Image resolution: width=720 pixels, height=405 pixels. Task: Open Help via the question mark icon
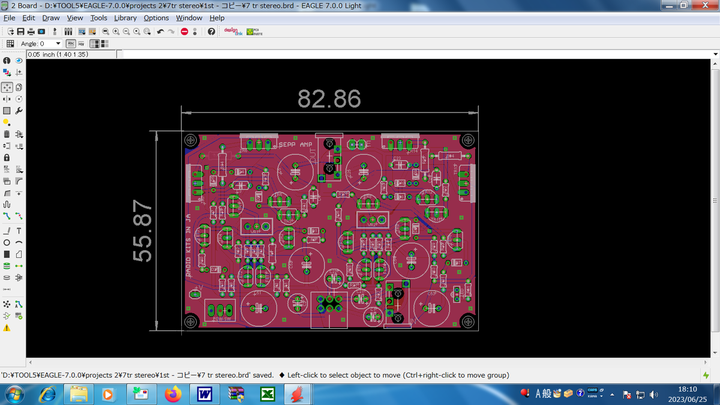coord(211,31)
